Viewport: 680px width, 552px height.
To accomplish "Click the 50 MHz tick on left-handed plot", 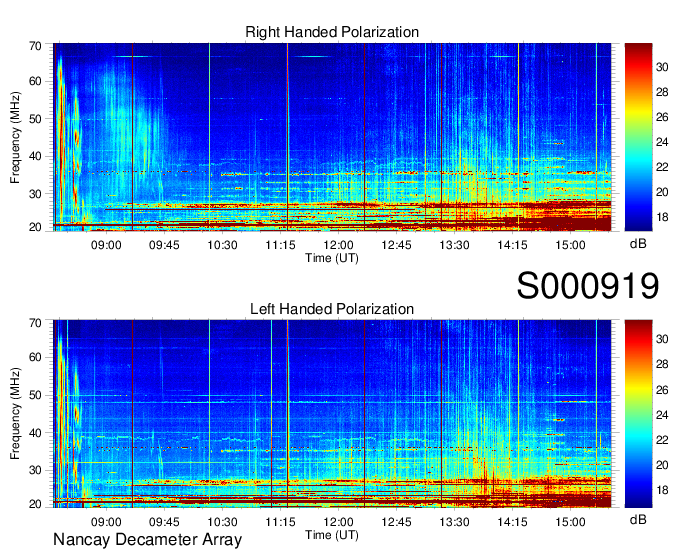I will (35, 395).
